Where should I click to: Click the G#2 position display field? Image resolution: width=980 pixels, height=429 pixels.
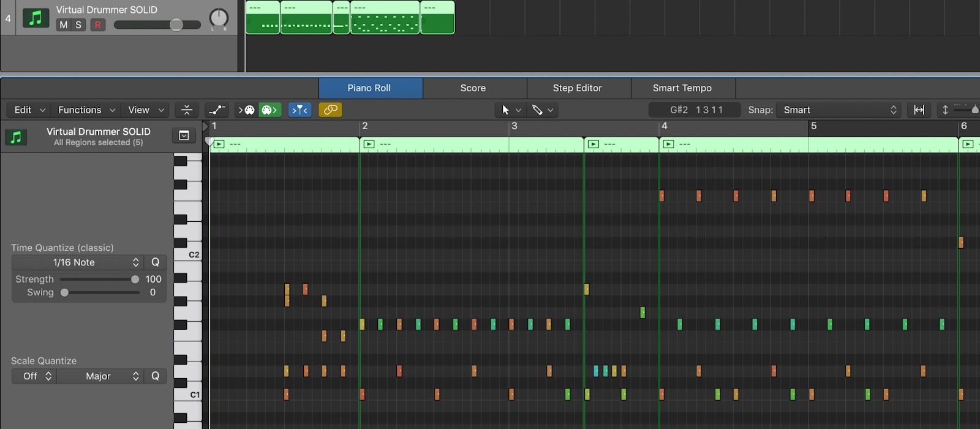tap(695, 110)
